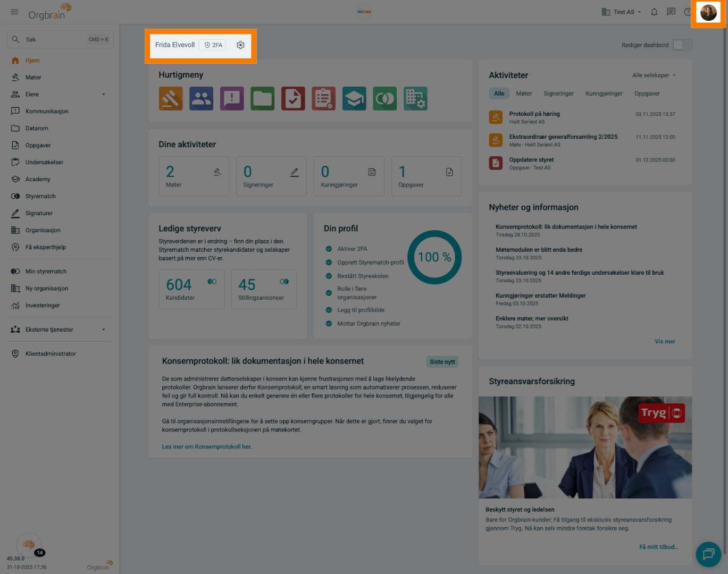Screen dimensions: 728x574
Task: Expand the Alle selskaper filter dropdown
Action: [x=654, y=75]
